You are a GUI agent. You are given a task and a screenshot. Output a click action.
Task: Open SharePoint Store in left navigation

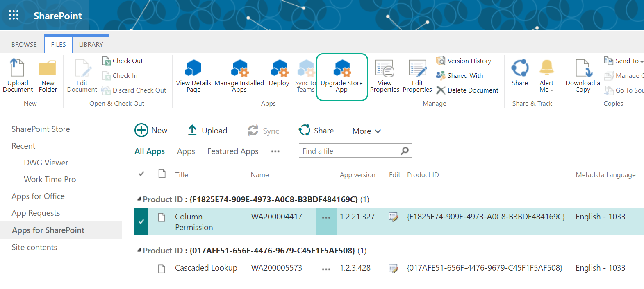(x=41, y=129)
